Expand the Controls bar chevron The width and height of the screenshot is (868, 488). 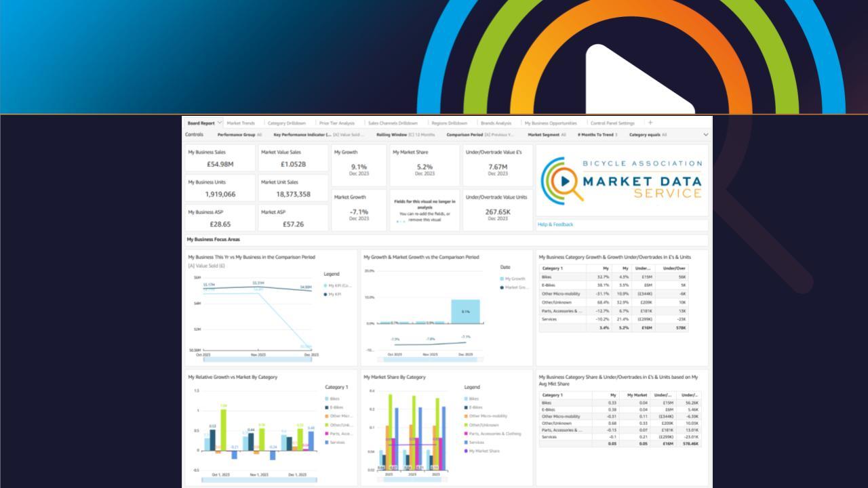705,135
